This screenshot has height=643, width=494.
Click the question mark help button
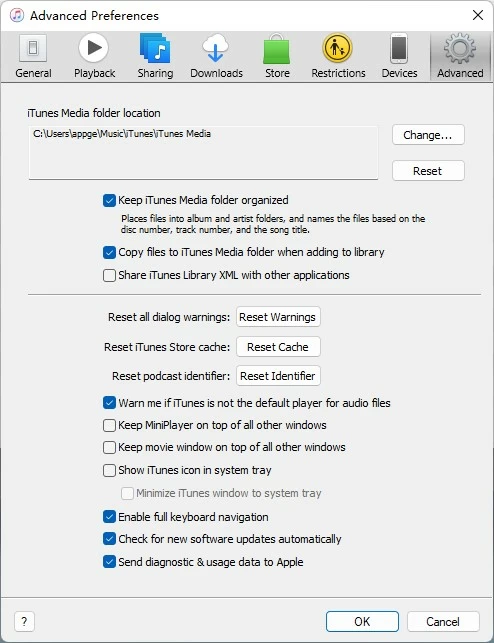click(24, 622)
